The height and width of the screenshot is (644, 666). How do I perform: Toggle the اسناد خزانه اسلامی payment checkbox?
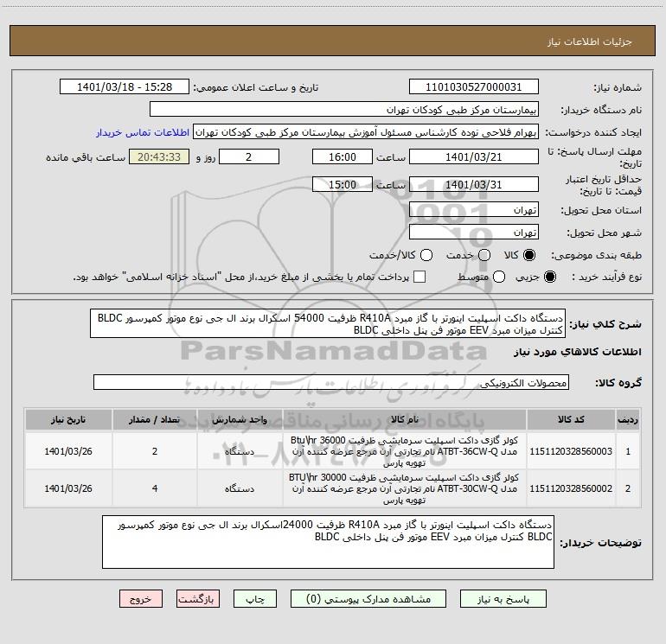419,277
